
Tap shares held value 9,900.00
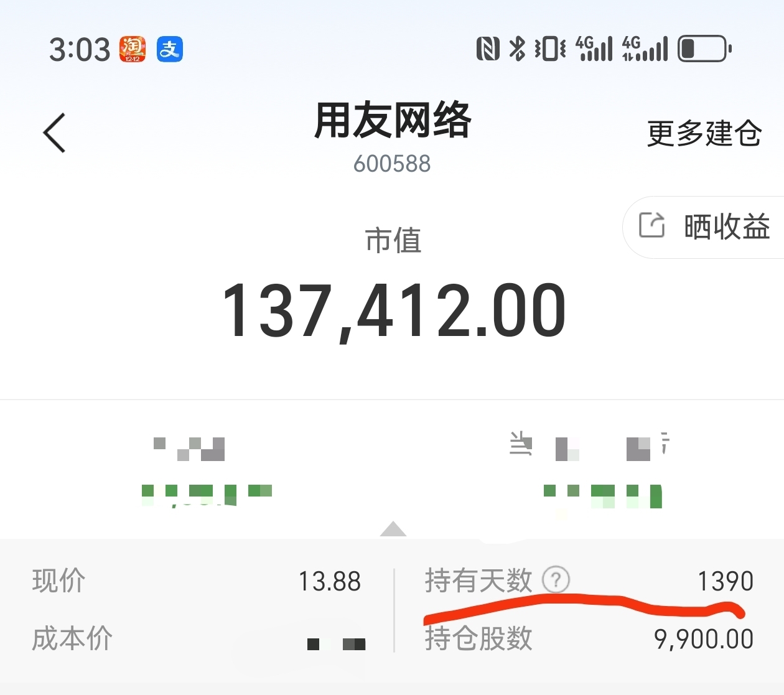coord(704,639)
